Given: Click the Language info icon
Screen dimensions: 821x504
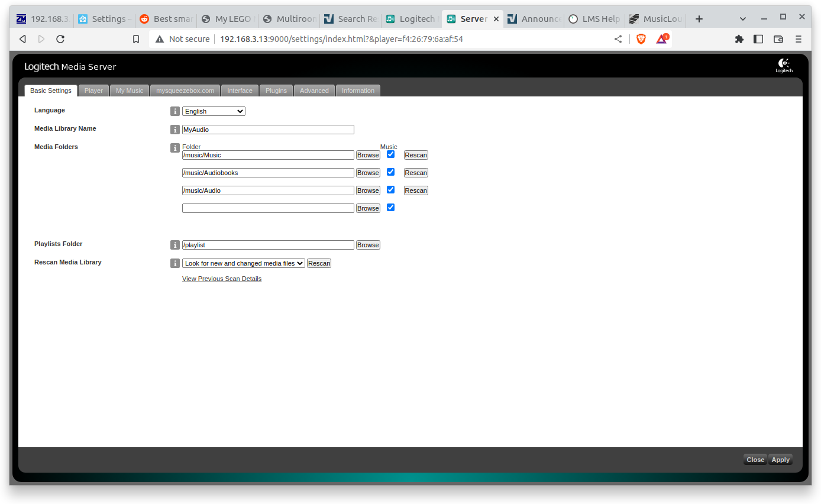Looking at the screenshot, I should pos(175,111).
